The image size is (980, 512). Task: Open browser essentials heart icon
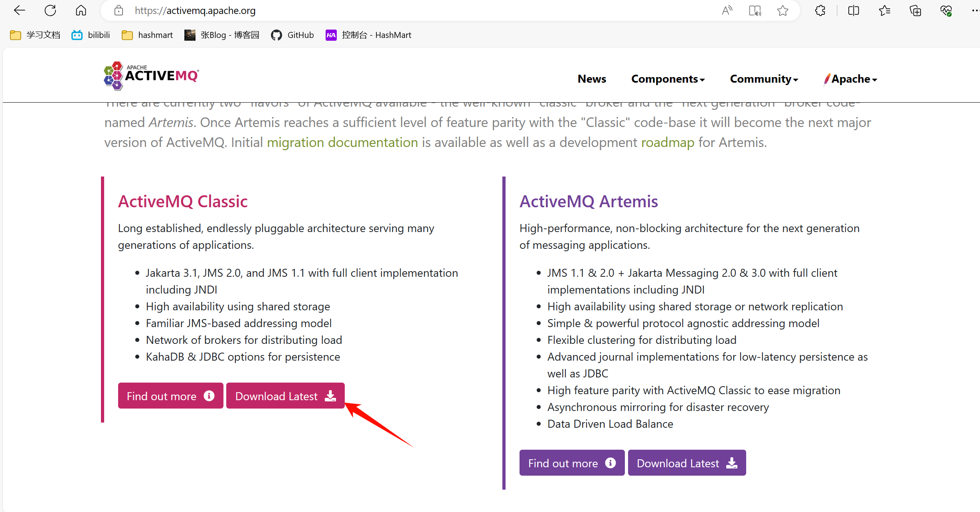coord(946,10)
